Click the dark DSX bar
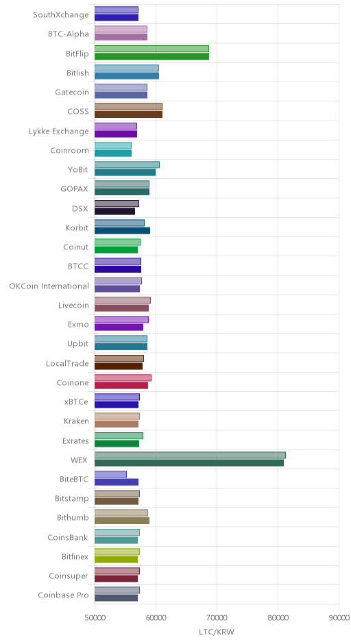351x644 pixels. [114, 212]
